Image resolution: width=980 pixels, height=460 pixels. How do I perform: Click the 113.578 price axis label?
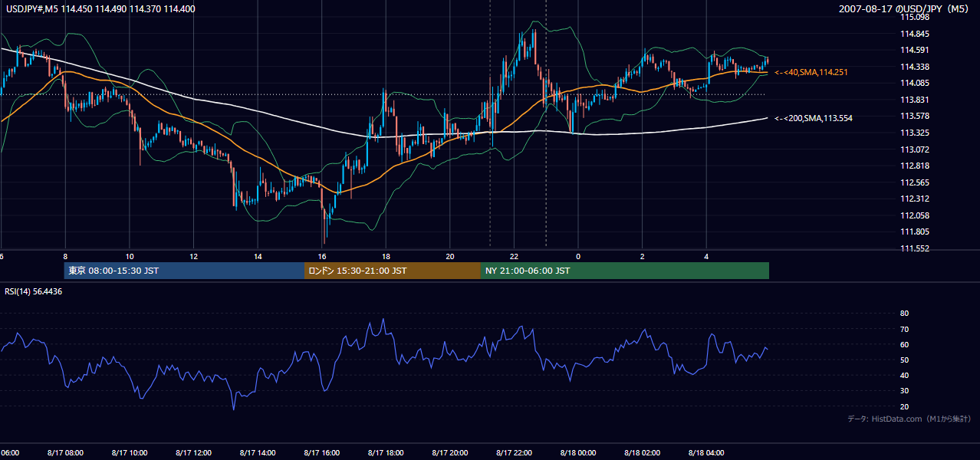pos(913,117)
